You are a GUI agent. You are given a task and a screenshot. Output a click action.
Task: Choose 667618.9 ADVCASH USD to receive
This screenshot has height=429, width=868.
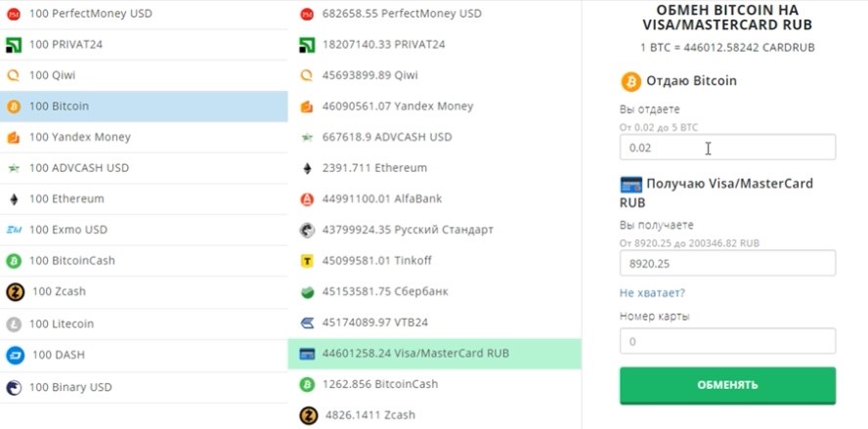[435, 137]
